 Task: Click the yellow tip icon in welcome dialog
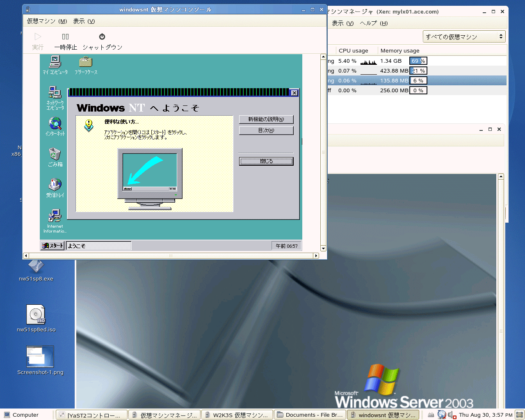click(x=89, y=125)
